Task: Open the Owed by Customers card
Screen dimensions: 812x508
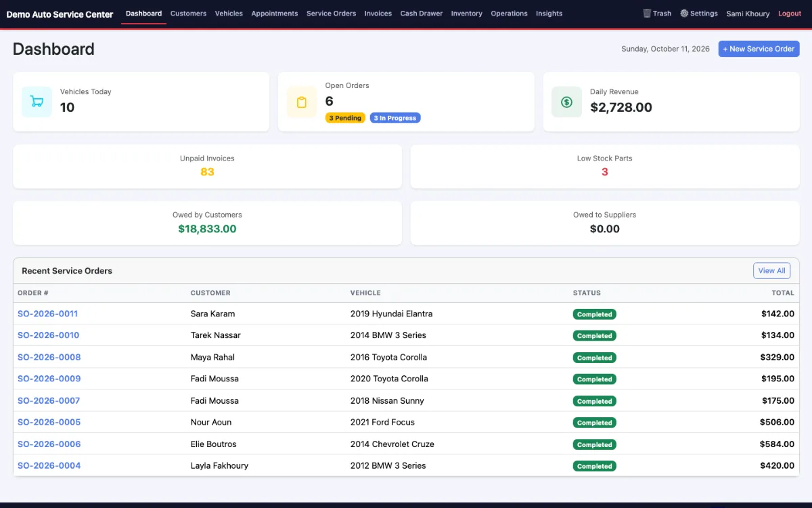Action: pyautogui.click(x=207, y=223)
